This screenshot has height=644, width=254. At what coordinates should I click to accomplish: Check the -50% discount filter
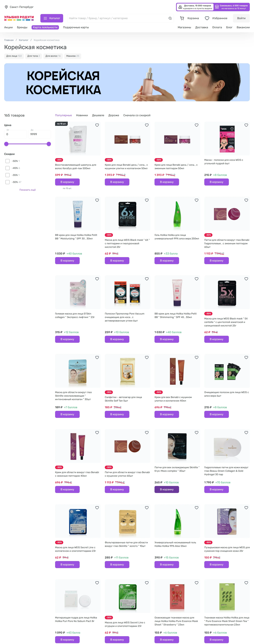pyautogui.click(x=8, y=161)
